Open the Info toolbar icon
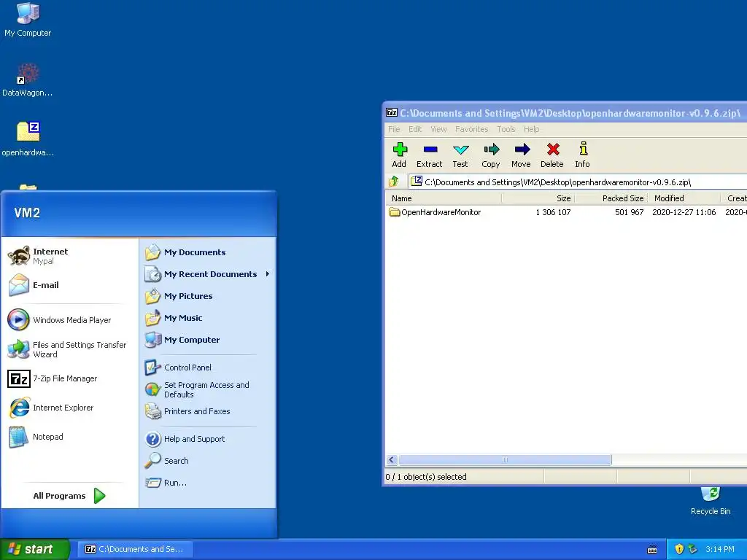Image resolution: width=747 pixels, height=560 pixels. pos(582,155)
